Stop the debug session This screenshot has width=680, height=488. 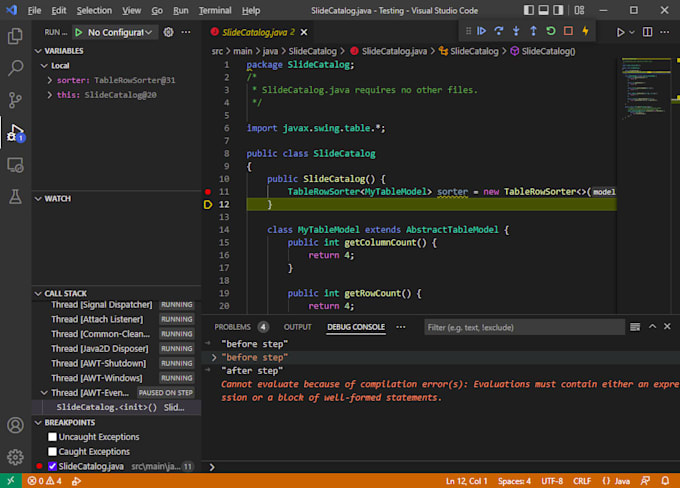(568, 31)
